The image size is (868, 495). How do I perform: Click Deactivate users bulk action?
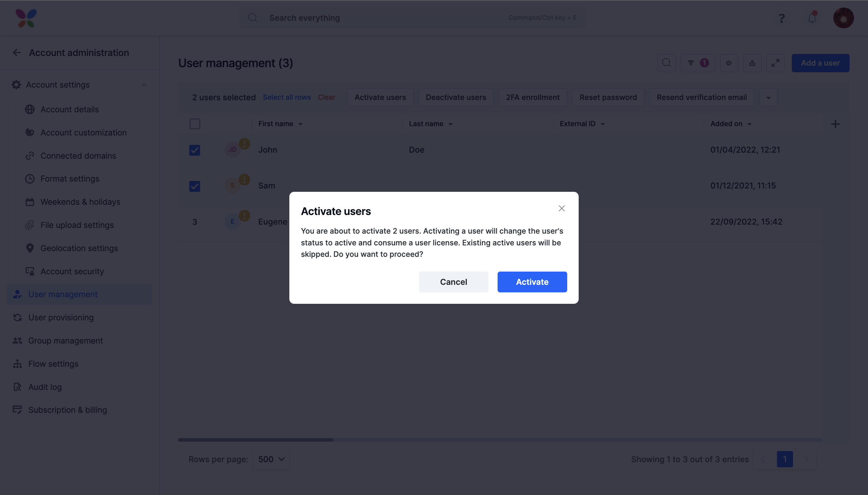point(456,98)
